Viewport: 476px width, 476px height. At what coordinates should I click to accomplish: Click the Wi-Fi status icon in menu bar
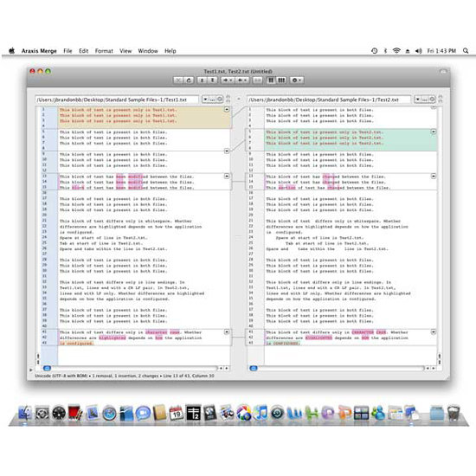(x=396, y=51)
